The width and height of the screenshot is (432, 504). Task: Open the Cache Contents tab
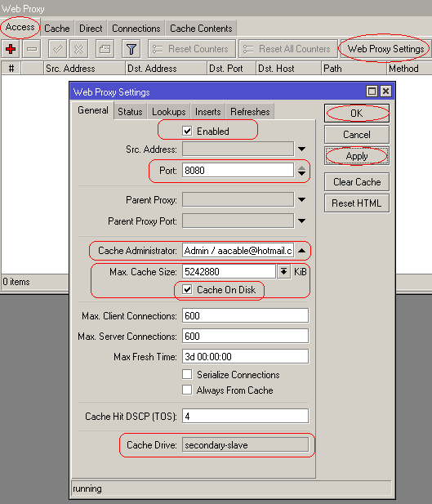tap(201, 29)
